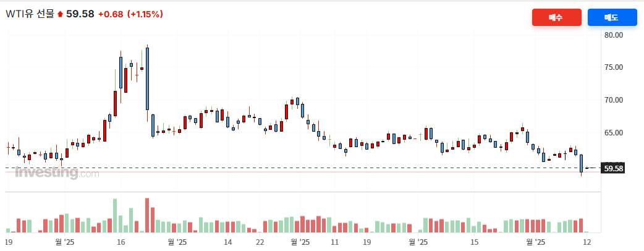Click the Investing.com watermark logo
The height and width of the screenshot is (251, 644).
pyautogui.click(x=56, y=174)
